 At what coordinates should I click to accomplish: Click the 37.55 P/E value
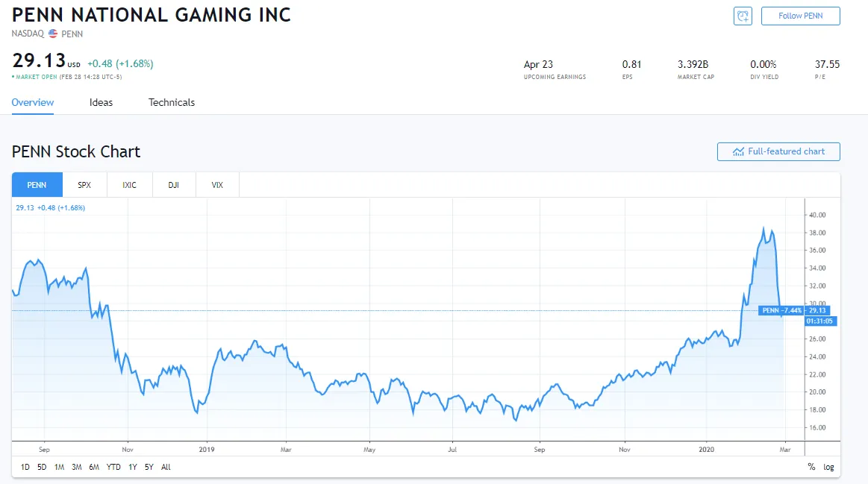pyautogui.click(x=827, y=64)
